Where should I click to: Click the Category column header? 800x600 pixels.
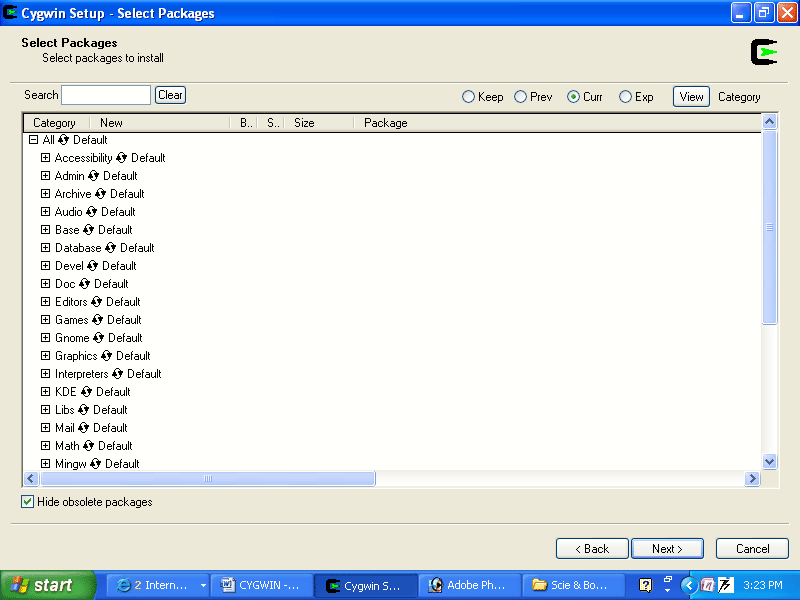coord(57,123)
